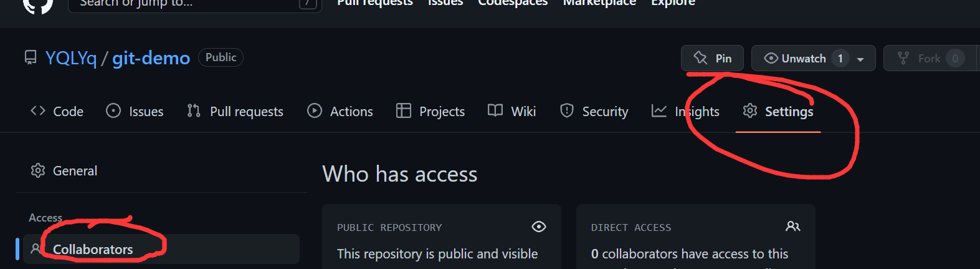The image size is (980, 269).
Task: Click the gear icon next to General
Action: coord(38,170)
